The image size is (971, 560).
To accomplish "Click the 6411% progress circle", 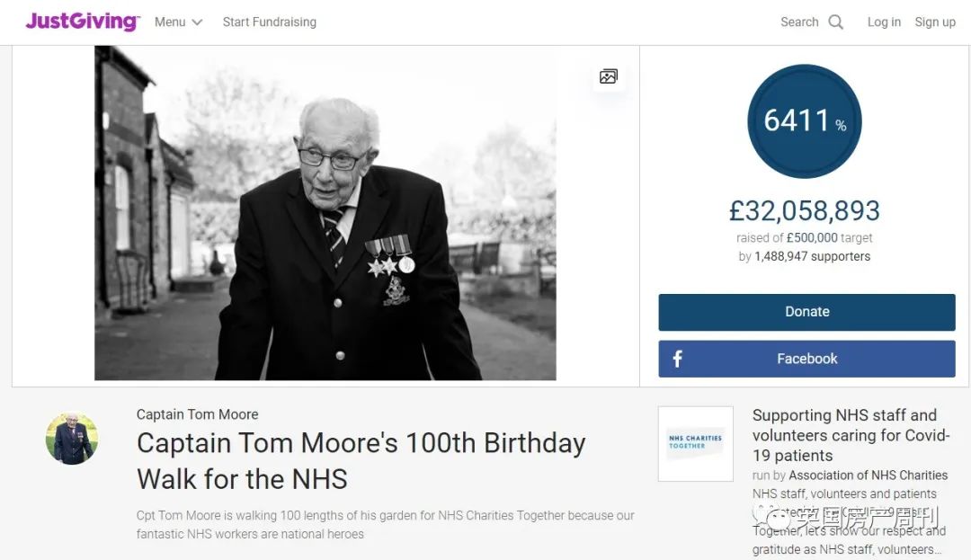I will 805,121.
